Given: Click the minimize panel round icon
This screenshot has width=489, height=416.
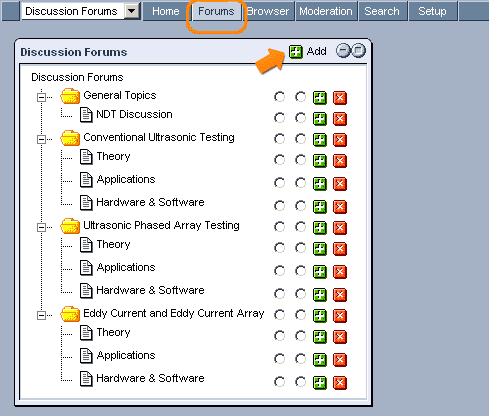Looking at the screenshot, I should (343, 51).
